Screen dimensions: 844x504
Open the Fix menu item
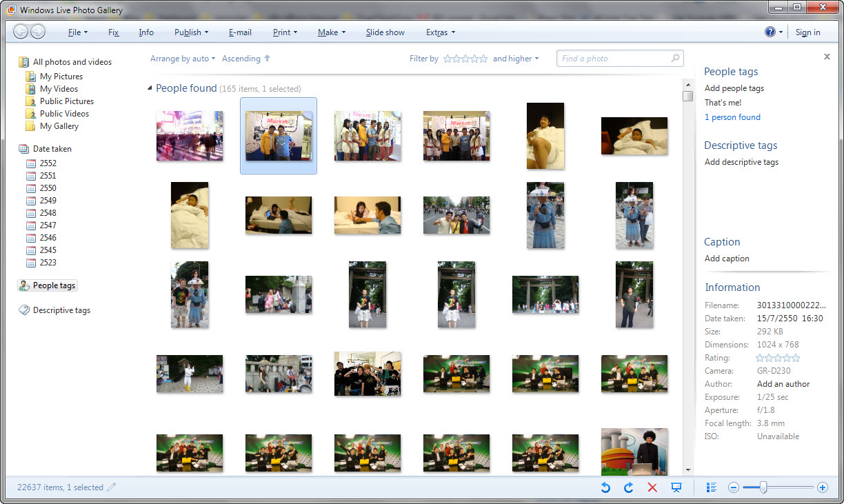(114, 32)
